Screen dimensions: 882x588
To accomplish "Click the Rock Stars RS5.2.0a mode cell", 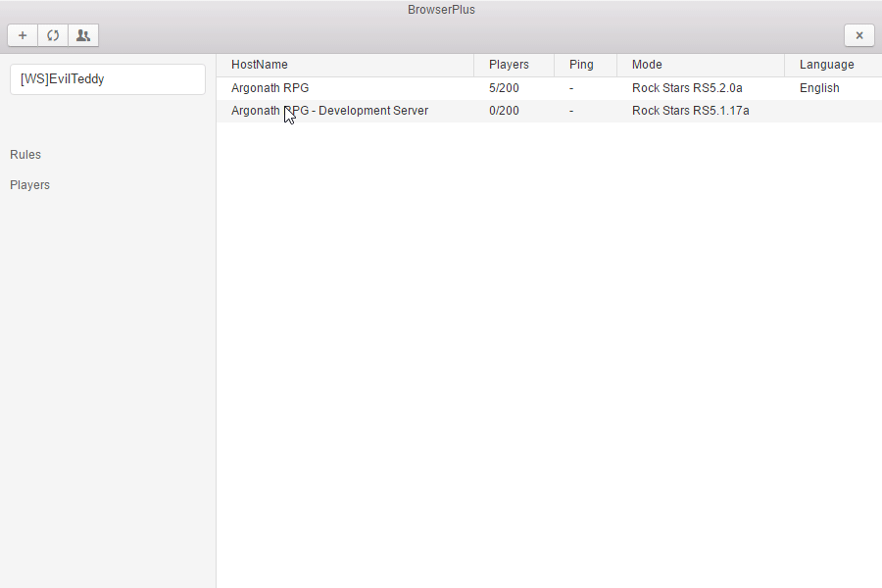I will point(687,88).
